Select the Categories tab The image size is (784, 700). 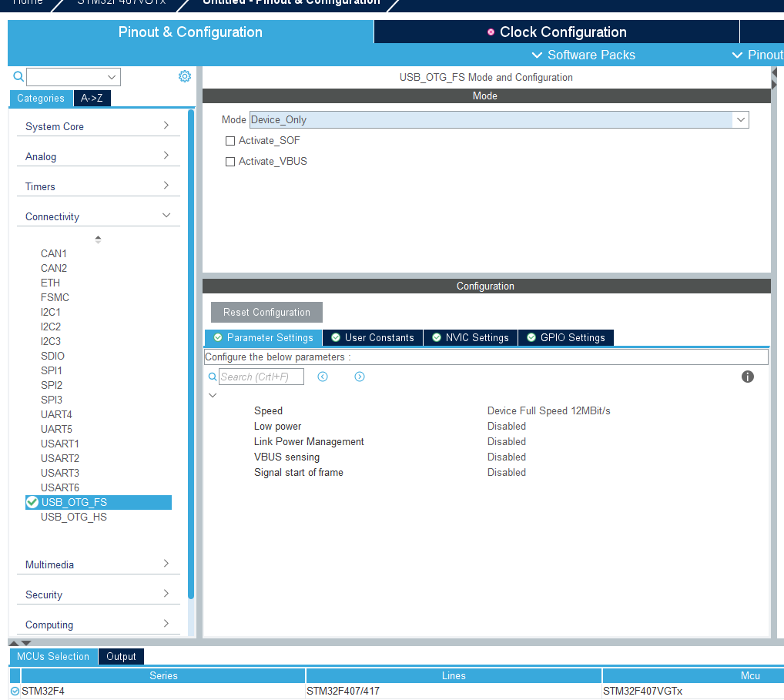point(41,98)
